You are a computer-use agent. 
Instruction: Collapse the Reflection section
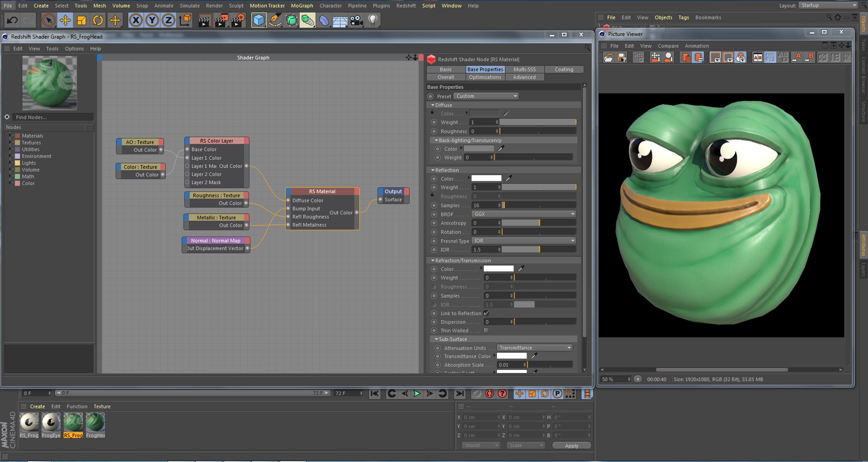(x=433, y=170)
